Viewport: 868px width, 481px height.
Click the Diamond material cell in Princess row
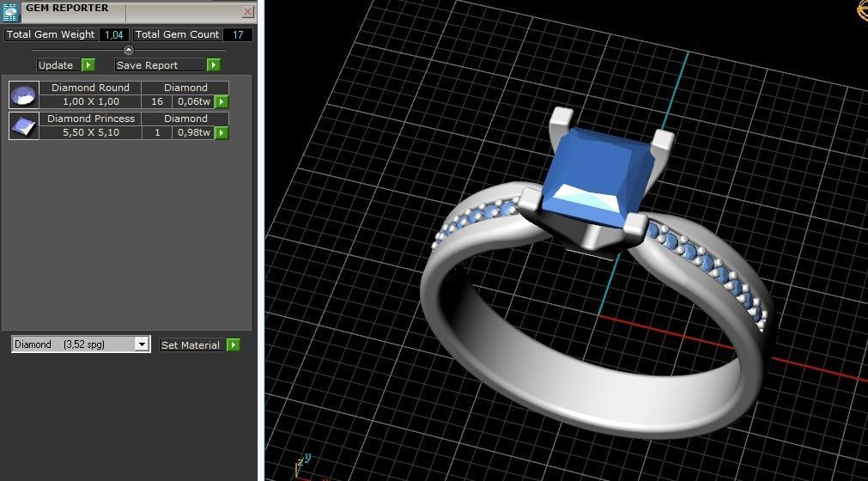click(x=185, y=119)
